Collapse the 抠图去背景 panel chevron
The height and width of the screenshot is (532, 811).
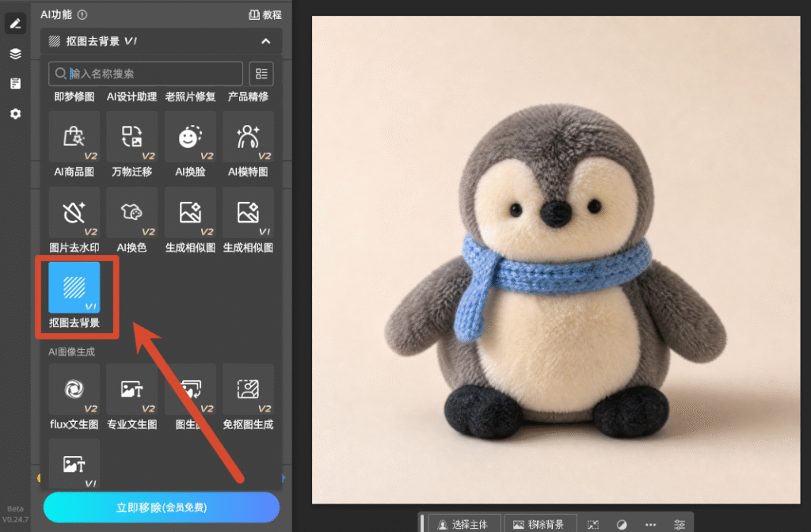[x=266, y=41]
